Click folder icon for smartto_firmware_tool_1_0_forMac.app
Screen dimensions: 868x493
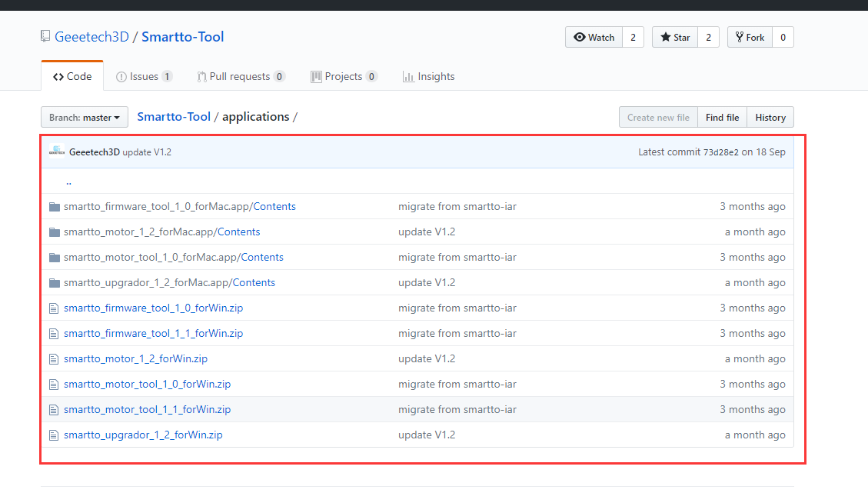55,207
